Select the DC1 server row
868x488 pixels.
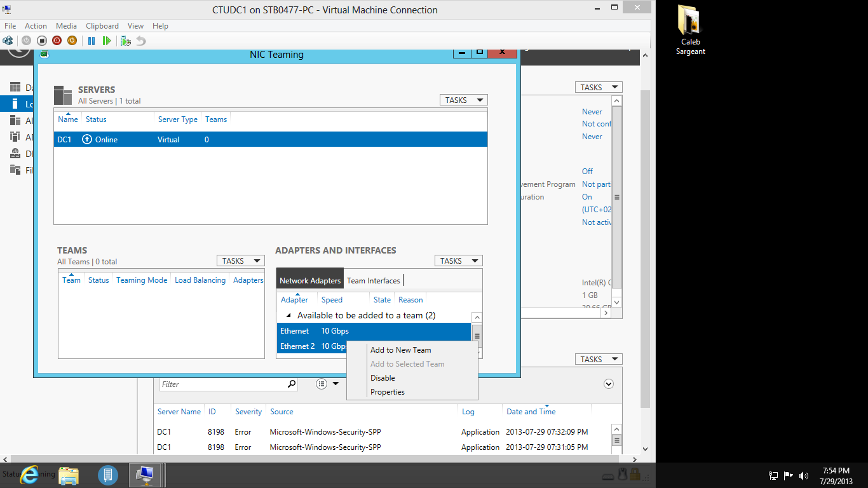[x=271, y=139]
